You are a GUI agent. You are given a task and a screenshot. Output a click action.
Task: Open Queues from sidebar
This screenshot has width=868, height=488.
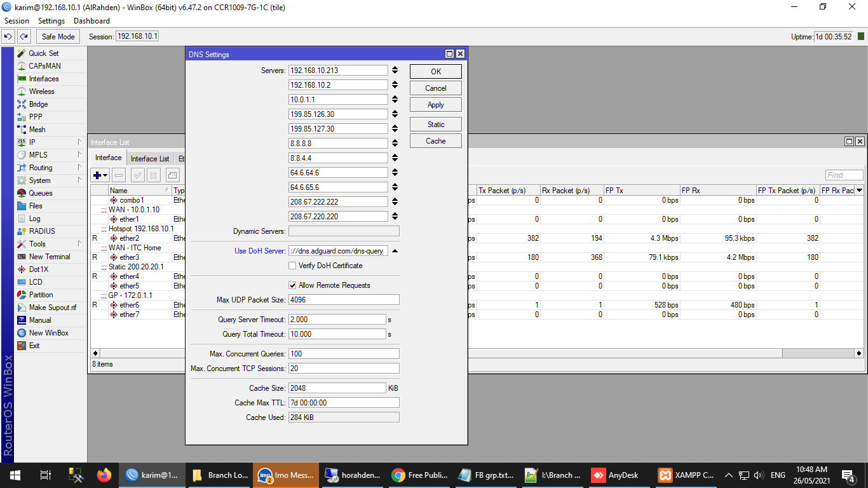(x=41, y=193)
